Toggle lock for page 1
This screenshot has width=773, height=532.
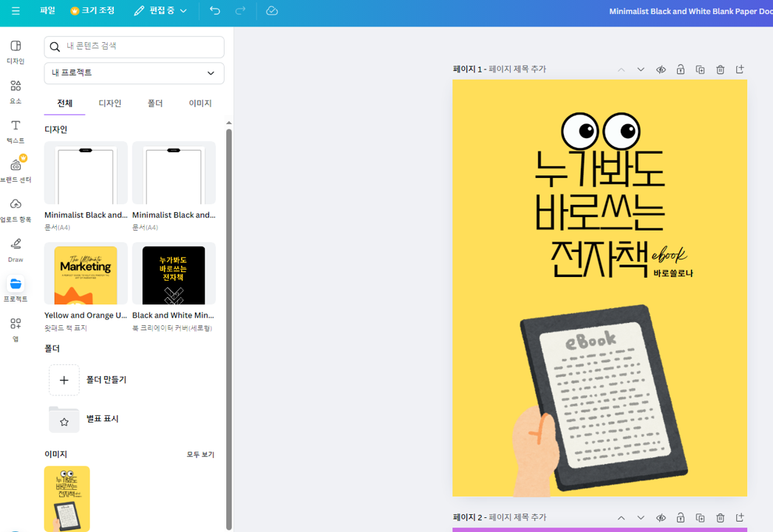[x=681, y=69]
